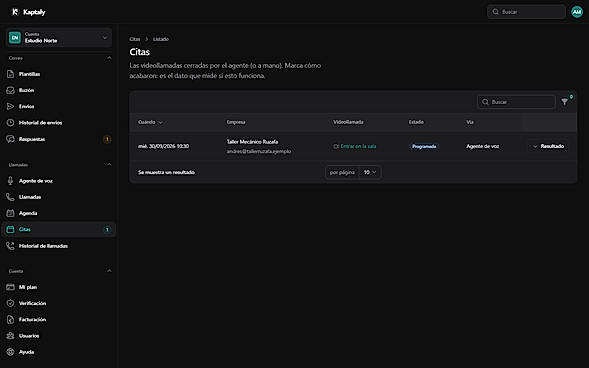This screenshot has width=589, height=368.
Task: Click Taller Mecánico Ruzafa company name
Action: click(x=252, y=142)
